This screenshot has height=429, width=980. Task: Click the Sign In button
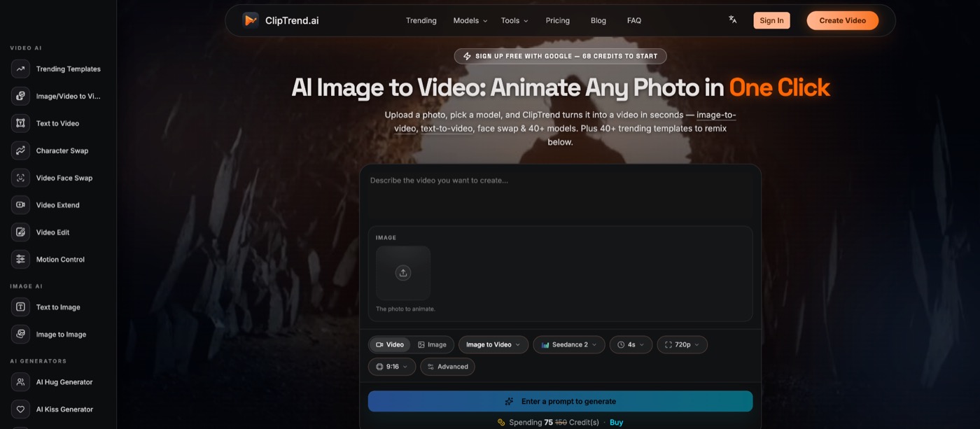point(771,20)
